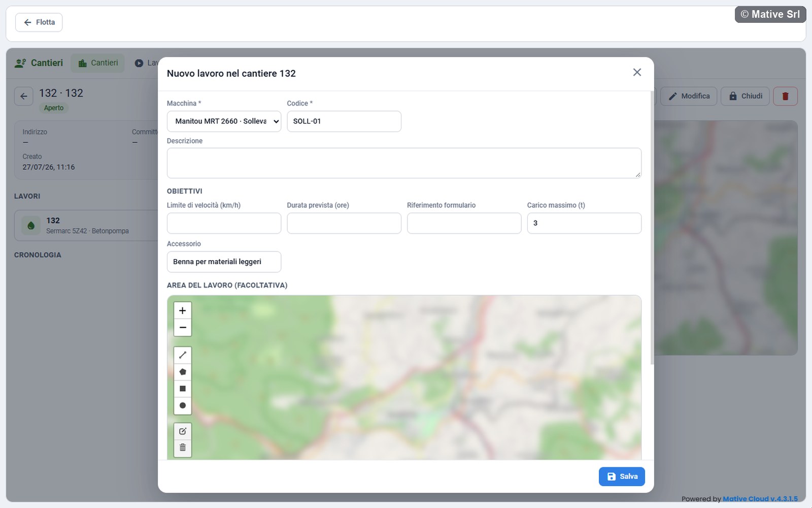812x508 pixels.
Task: Save the new job with Salva
Action: click(x=622, y=477)
